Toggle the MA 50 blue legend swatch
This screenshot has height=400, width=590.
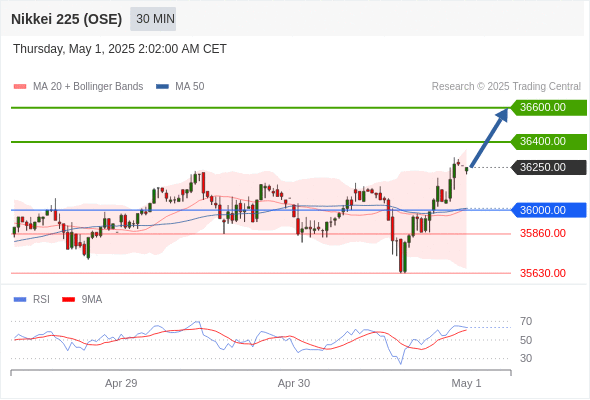[162, 87]
